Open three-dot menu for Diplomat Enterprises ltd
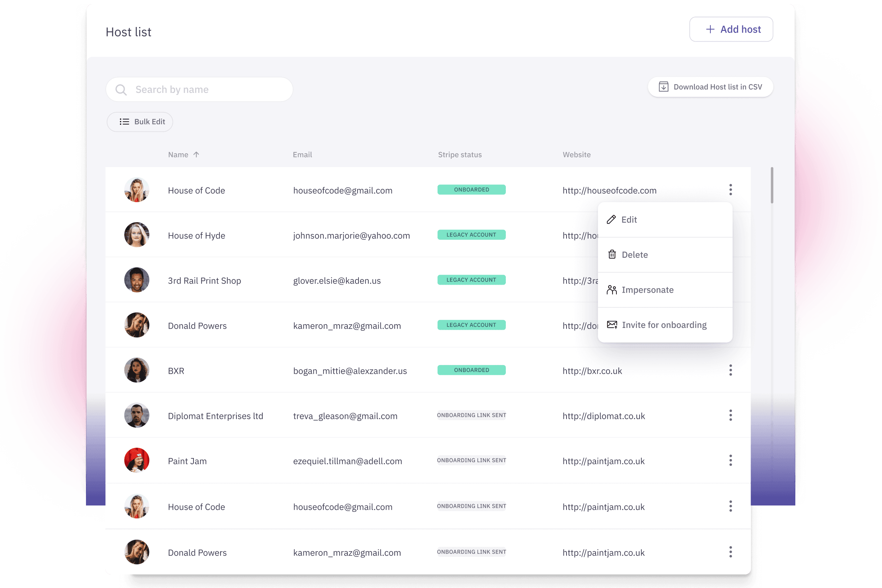Screen dimensions: 882x588 tap(730, 415)
